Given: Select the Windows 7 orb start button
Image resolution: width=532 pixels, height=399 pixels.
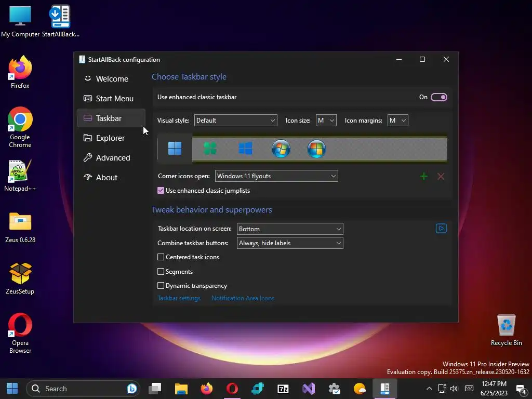Looking at the screenshot, I should [281, 149].
